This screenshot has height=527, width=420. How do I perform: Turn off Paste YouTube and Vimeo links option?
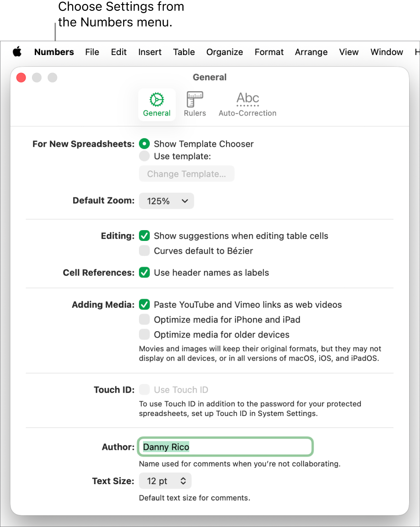click(x=144, y=305)
